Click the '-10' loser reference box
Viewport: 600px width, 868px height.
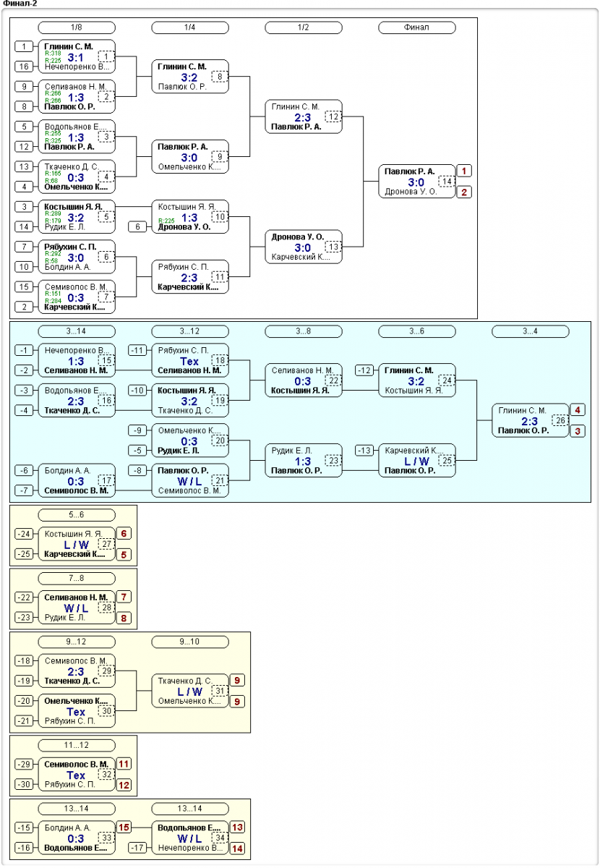(139, 391)
